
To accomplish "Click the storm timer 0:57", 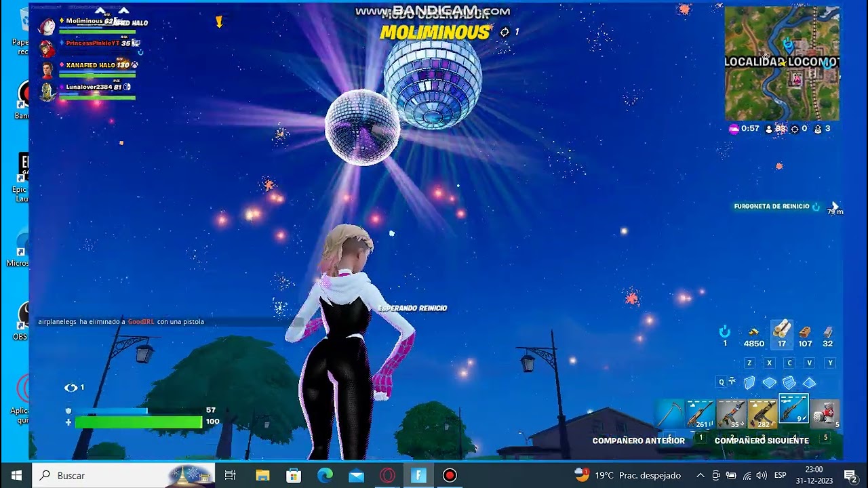I will point(744,129).
